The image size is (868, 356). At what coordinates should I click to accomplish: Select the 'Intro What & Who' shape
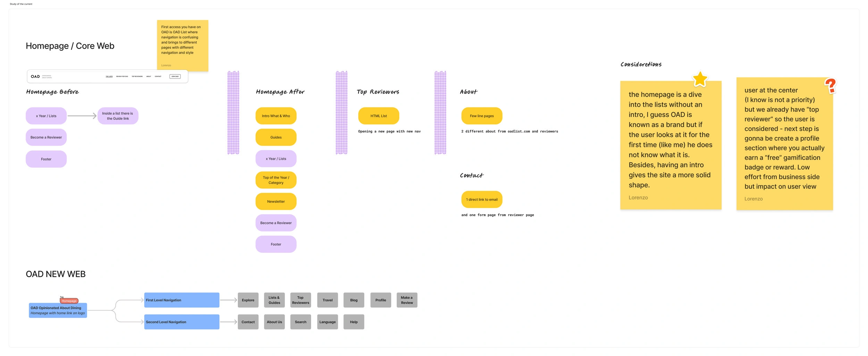tap(276, 116)
